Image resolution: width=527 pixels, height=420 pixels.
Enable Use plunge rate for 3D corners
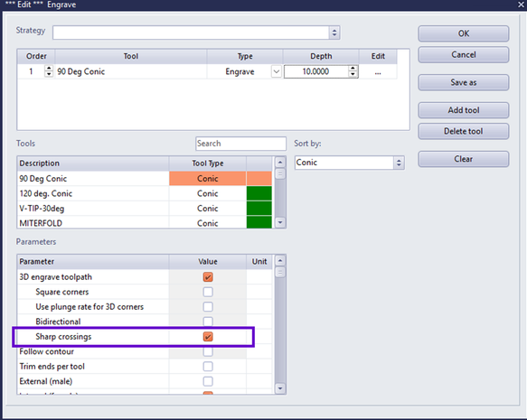point(208,306)
